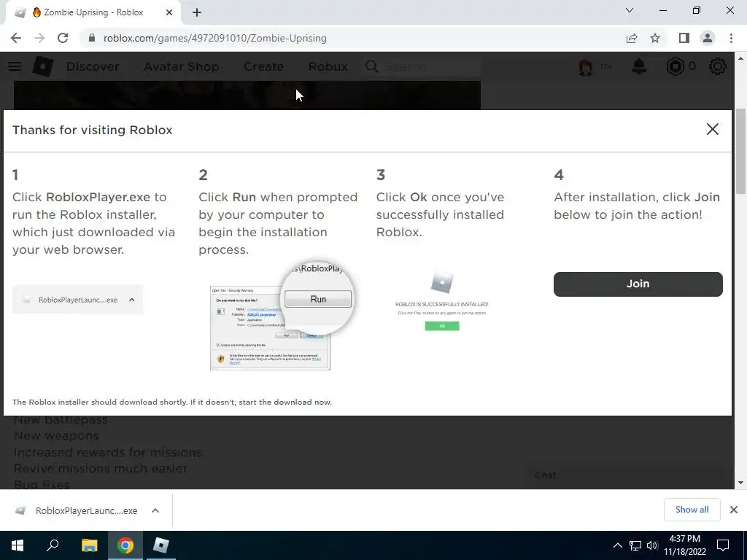Image resolution: width=747 pixels, height=560 pixels.
Task: Click the Roblox logo icon
Action: pos(42,66)
